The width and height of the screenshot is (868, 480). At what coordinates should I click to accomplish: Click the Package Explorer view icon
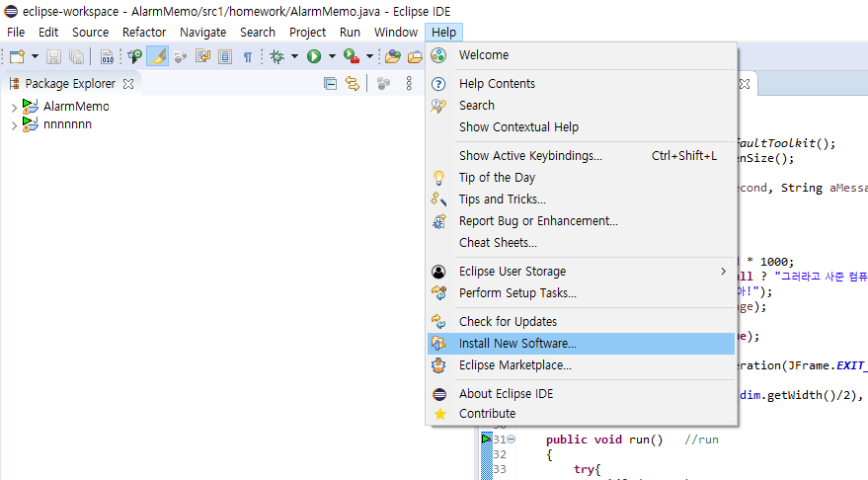tap(15, 84)
